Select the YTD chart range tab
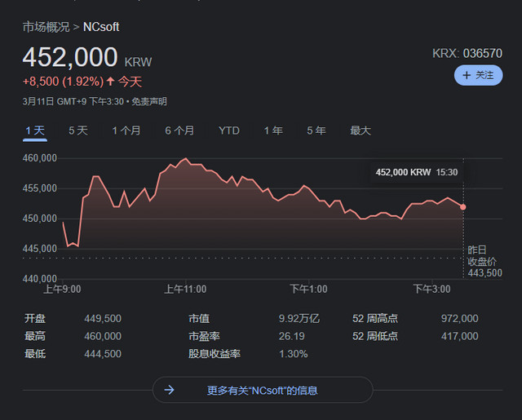 coord(229,130)
